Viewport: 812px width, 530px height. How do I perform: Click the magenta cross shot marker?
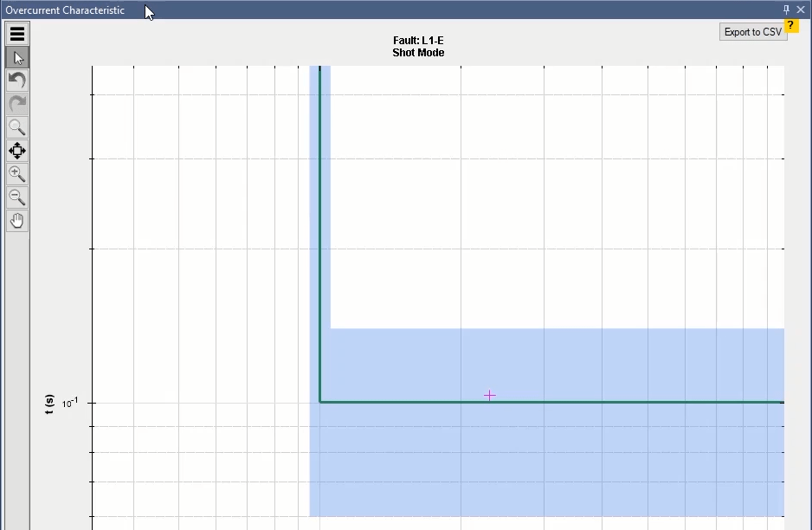click(x=489, y=395)
